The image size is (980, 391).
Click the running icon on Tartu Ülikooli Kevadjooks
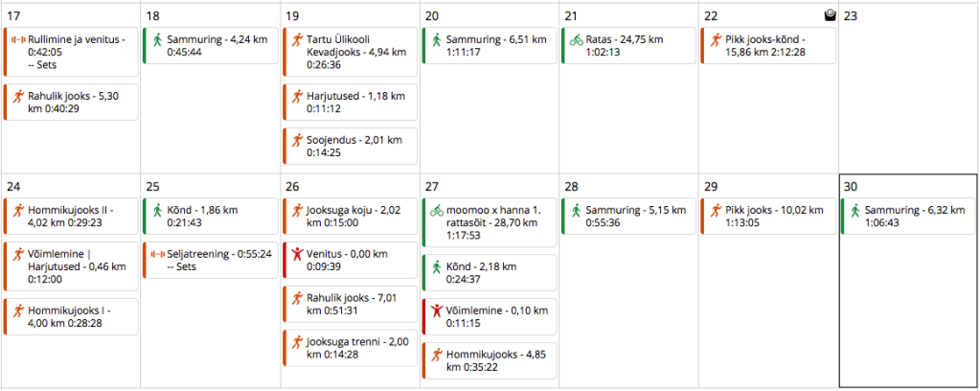(296, 40)
